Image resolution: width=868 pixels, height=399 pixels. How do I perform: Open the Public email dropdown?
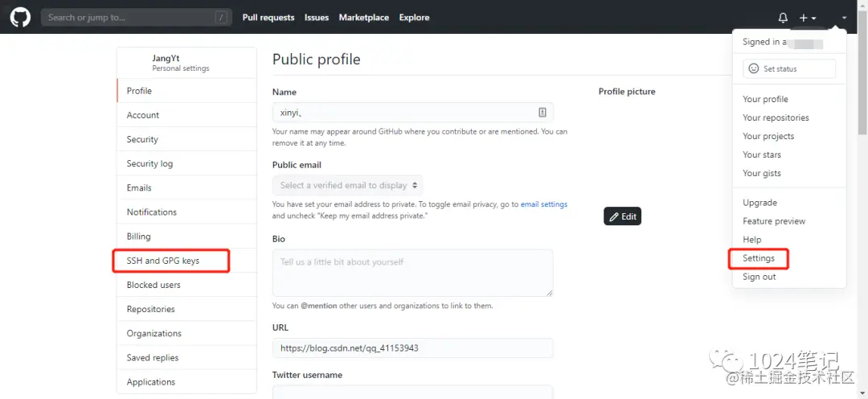tap(348, 186)
